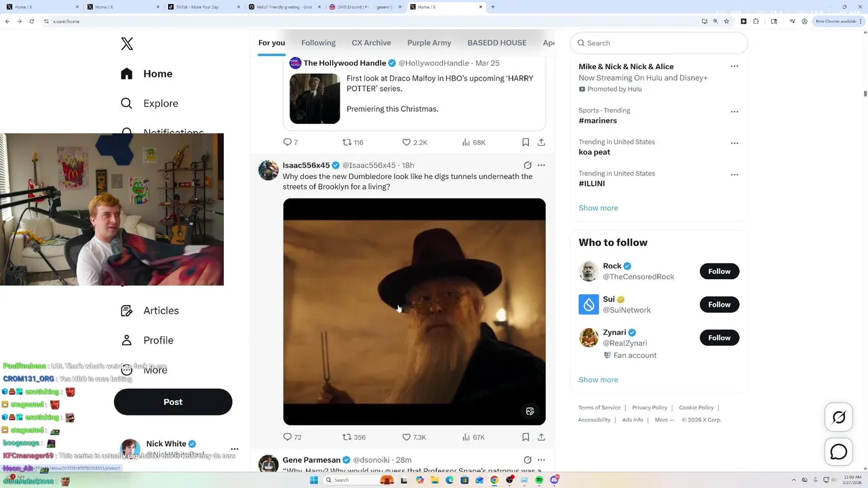Open the Terms of Service link
This screenshot has height=488, width=868.
coord(599,407)
